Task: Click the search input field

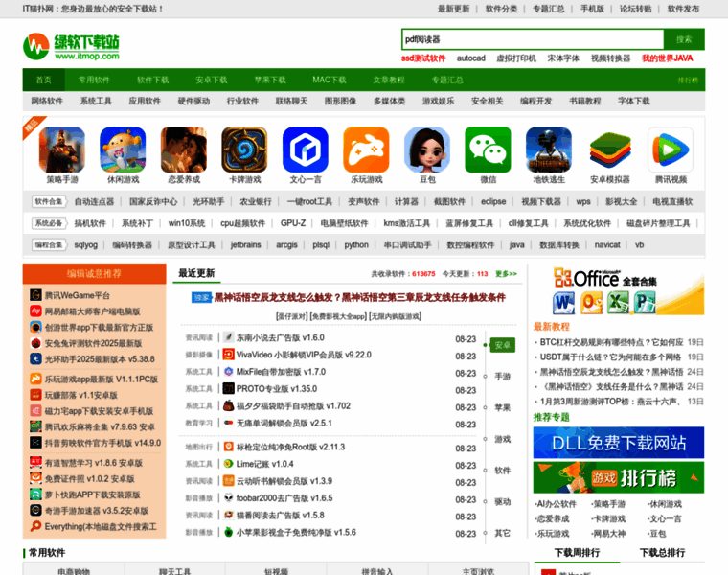Action: (x=533, y=39)
